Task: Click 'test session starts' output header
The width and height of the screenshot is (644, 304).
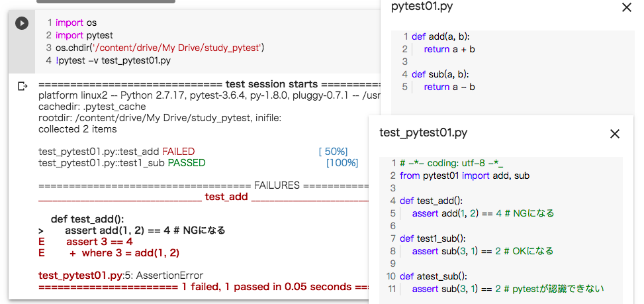Action: 271,84
